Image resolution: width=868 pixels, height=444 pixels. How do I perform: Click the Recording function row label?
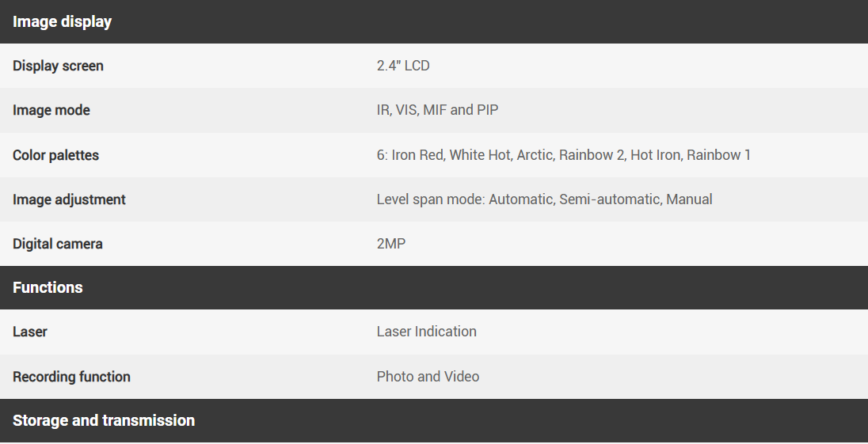[71, 377]
